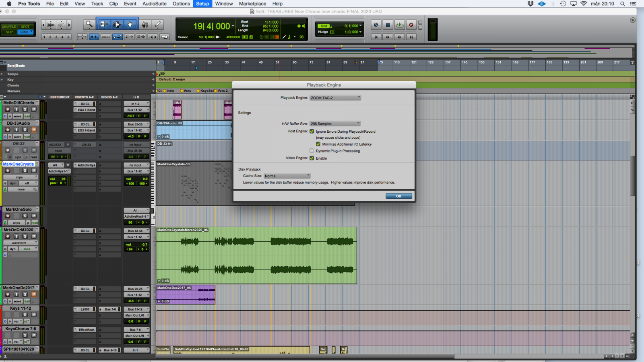644x362 pixels.
Task: Open the Cache Size dropdown
Action: tap(287, 176)
